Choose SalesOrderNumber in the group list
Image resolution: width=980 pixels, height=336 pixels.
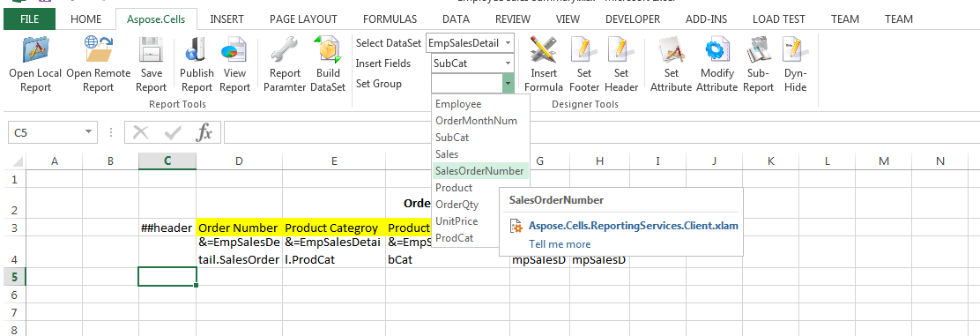click(480, 171)
